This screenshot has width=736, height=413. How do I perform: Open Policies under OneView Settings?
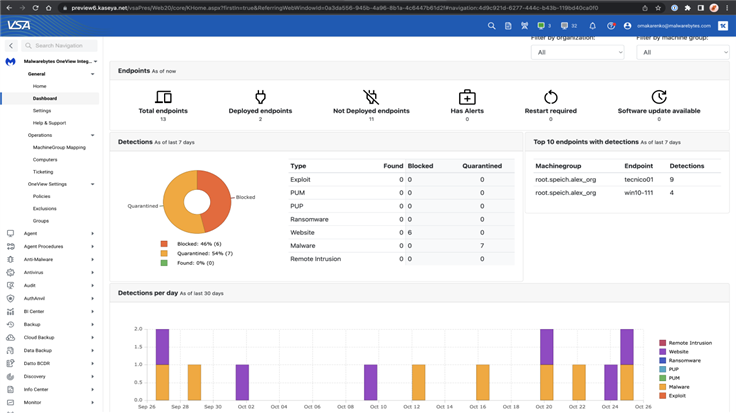pos(41,196)
